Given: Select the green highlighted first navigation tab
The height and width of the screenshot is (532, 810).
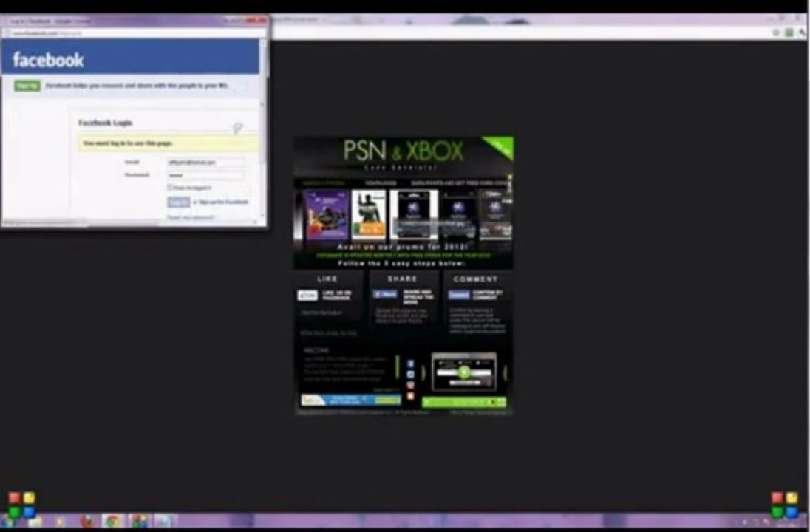Looking at the screenshot, I should coord(324,183).
